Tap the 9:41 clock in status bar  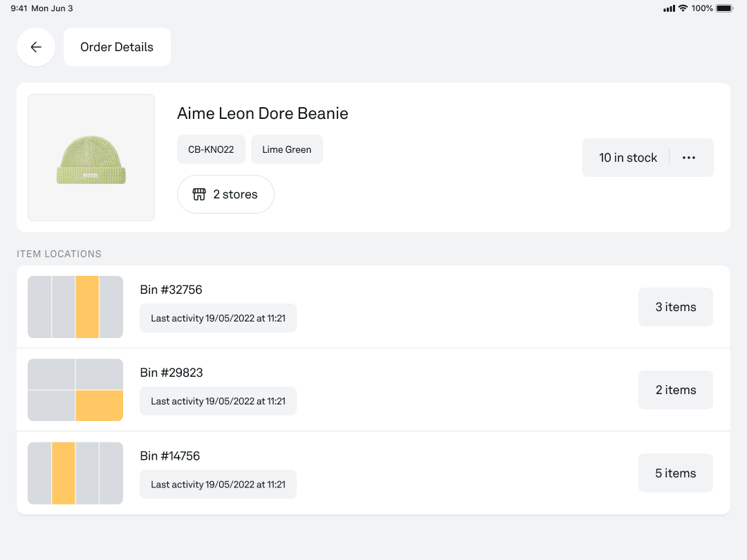click(x=19, y=8)
